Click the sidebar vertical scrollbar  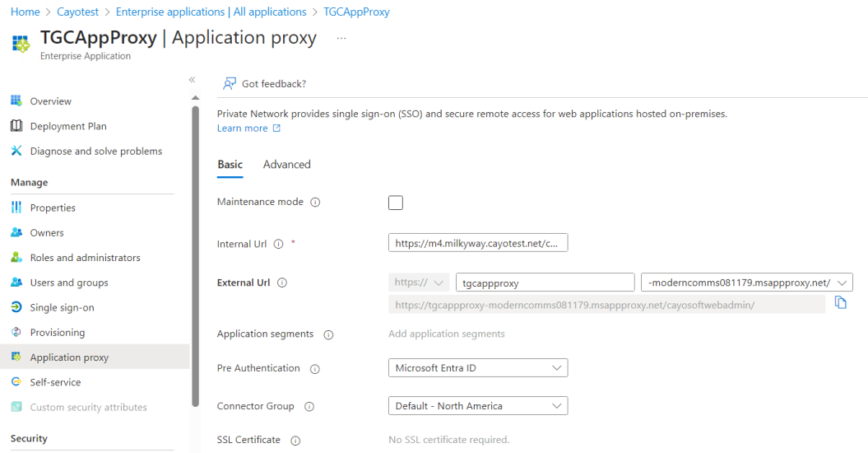pyautogui.click(x=196, y=256)
